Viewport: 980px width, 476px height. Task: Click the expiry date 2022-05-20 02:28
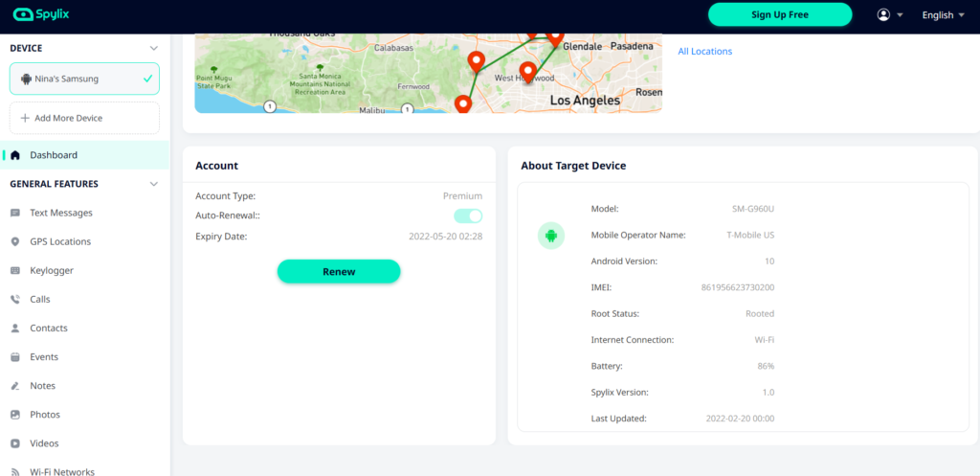pos(446,237)
